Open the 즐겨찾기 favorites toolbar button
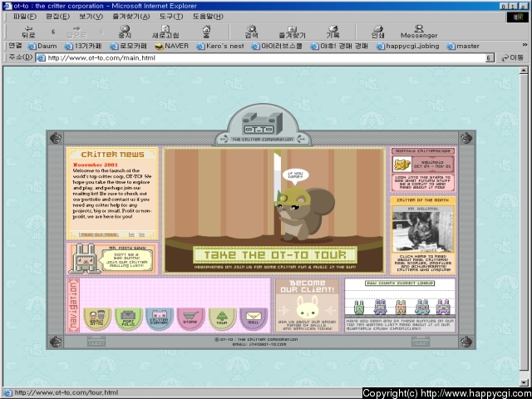This screenshot has height=399, width=532. point(292,32)
